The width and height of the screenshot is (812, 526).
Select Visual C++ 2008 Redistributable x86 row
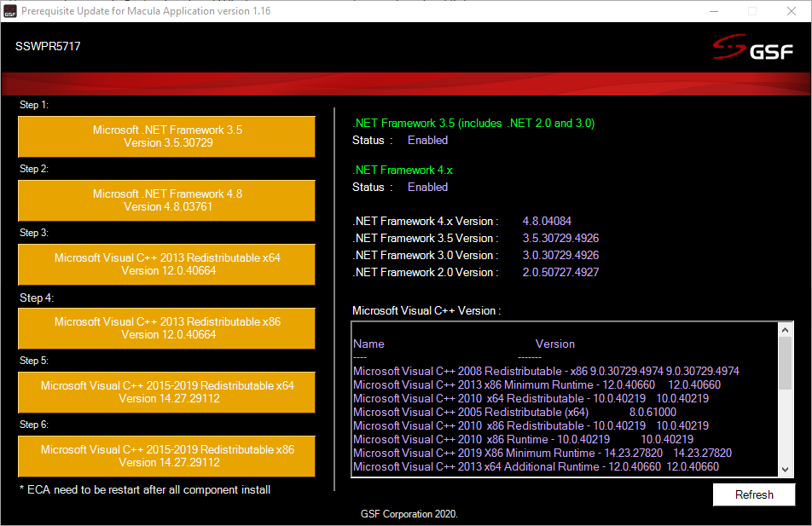coord(546,371)
